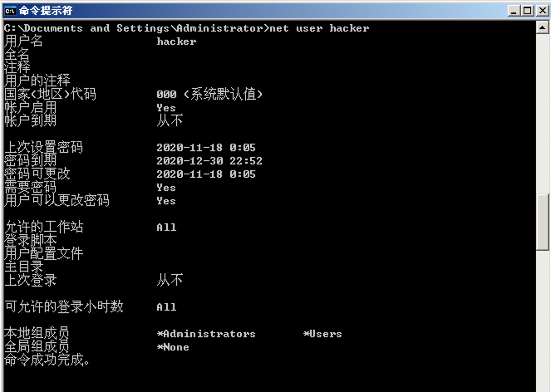Click the 帐户到期 label
551x392 pixels.
pos(30,121)
